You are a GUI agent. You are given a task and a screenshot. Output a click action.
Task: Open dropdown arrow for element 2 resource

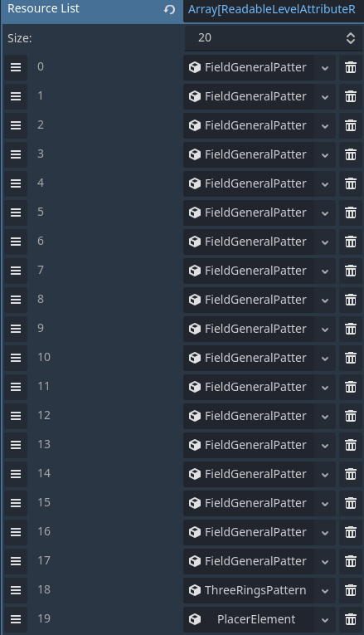coord(325,125)
